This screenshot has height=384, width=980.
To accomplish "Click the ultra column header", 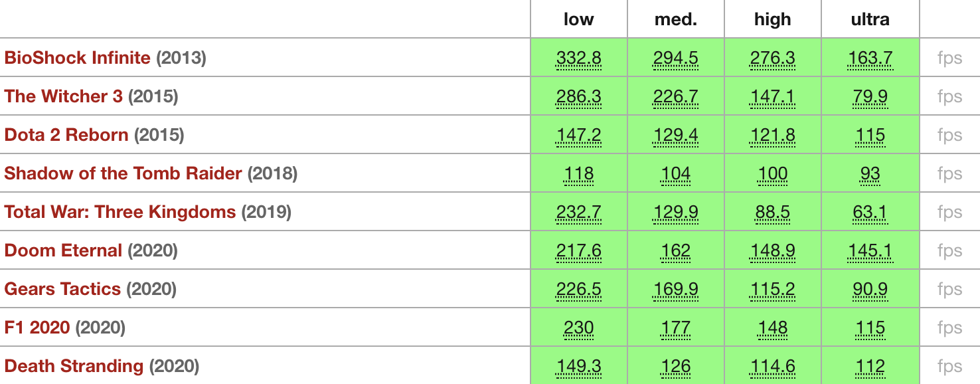I will (x=870, y=19).
